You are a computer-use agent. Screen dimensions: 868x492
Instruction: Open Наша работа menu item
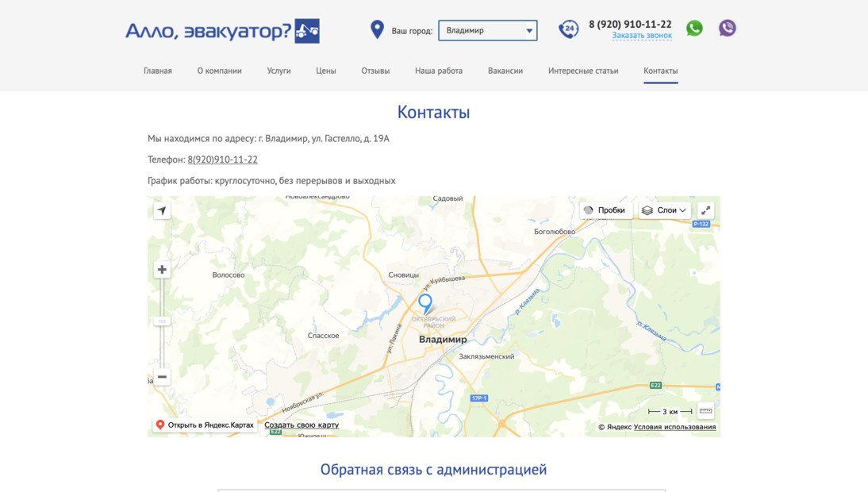(x=439, y=71)
